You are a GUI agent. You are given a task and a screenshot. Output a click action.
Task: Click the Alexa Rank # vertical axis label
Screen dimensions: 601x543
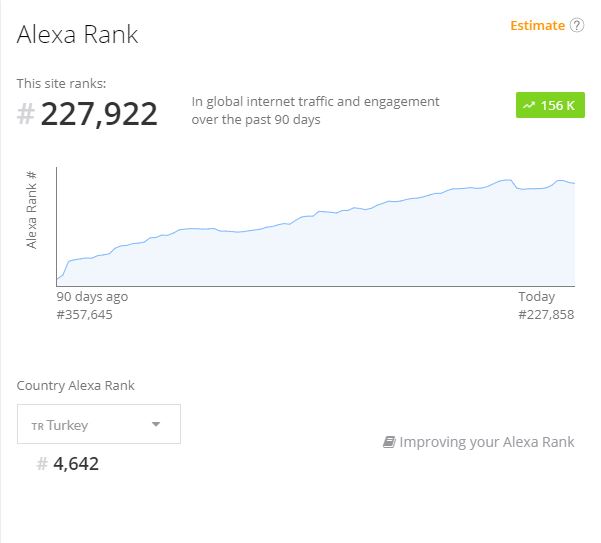pyautogui.click(x=32, y=210)
